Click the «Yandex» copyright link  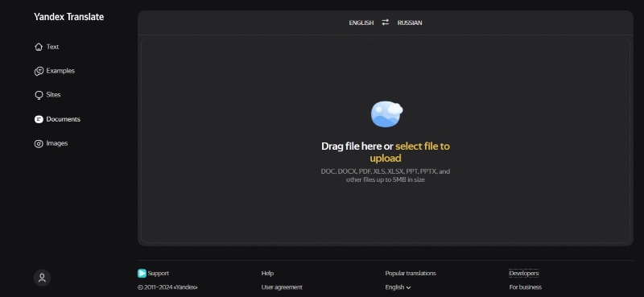click(x=186, y=287)
